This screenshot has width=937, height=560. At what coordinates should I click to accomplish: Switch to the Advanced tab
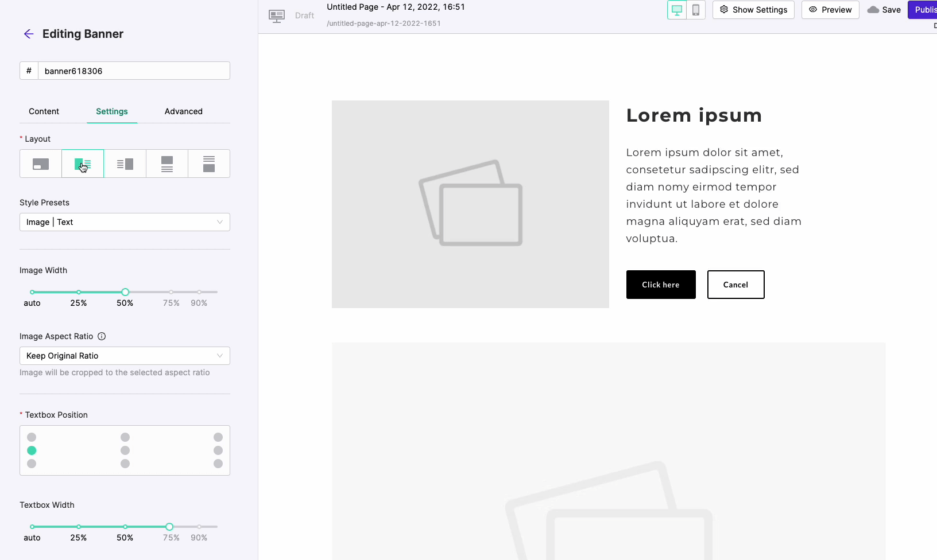pos(183,111)
